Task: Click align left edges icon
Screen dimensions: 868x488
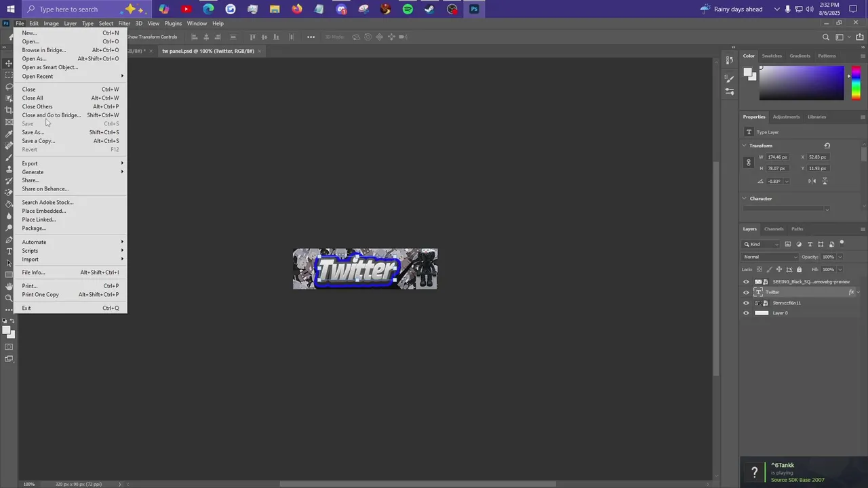Action: coord(194,37)
